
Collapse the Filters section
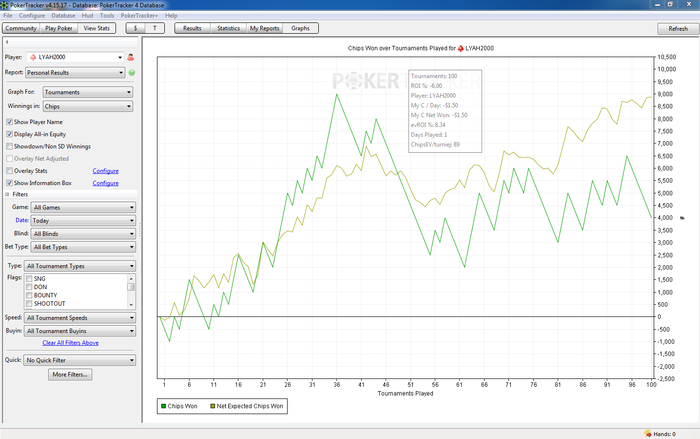(9, 195)
